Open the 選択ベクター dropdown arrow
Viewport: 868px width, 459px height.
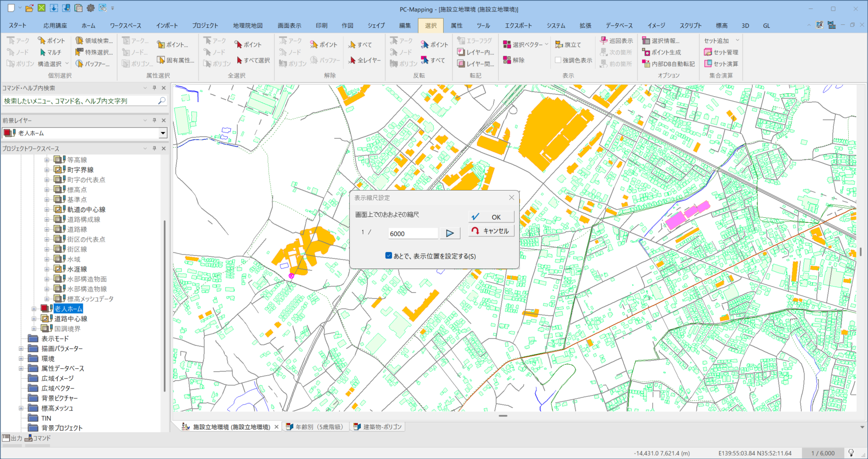(546, 44)
